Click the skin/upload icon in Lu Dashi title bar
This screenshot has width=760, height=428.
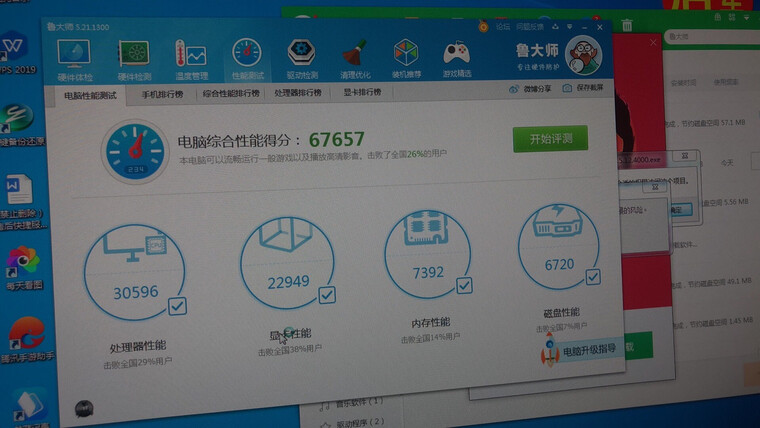tap(555, 27)
